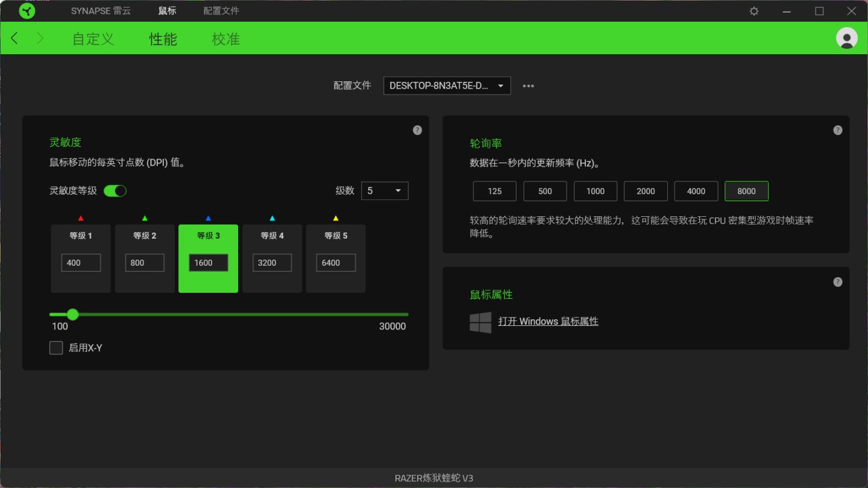Open the settings gear
Screen dimensions: 868x488
point(754,11)
